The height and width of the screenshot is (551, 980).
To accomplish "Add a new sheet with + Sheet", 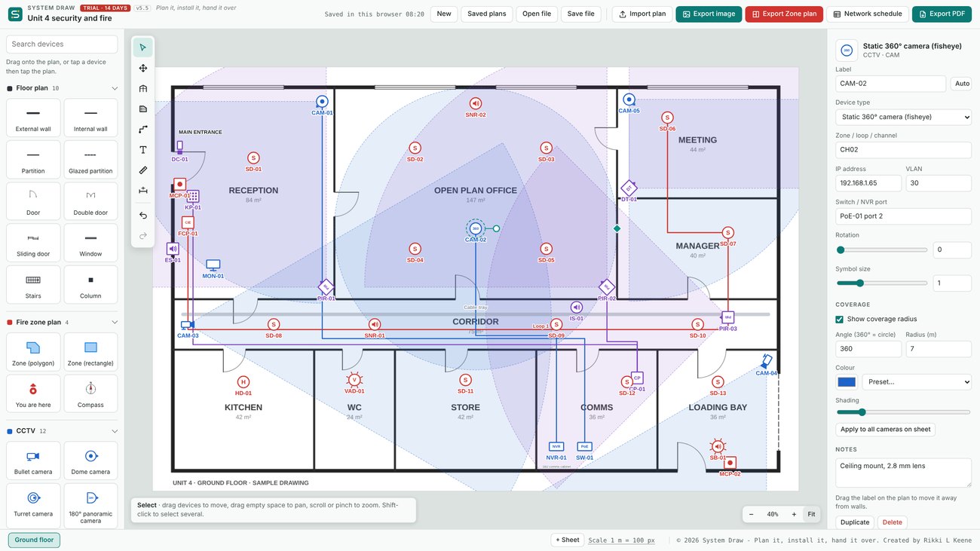I will click(567, 540).
